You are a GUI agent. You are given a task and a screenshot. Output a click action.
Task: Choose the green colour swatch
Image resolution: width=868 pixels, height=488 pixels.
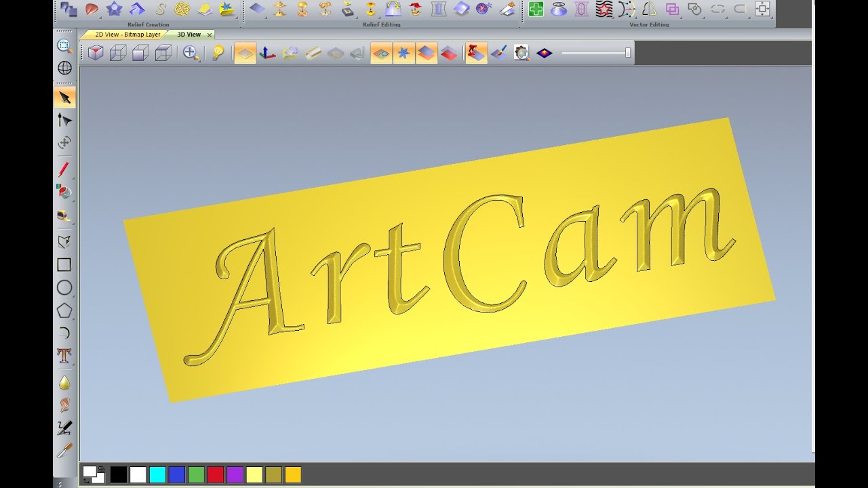196,474
